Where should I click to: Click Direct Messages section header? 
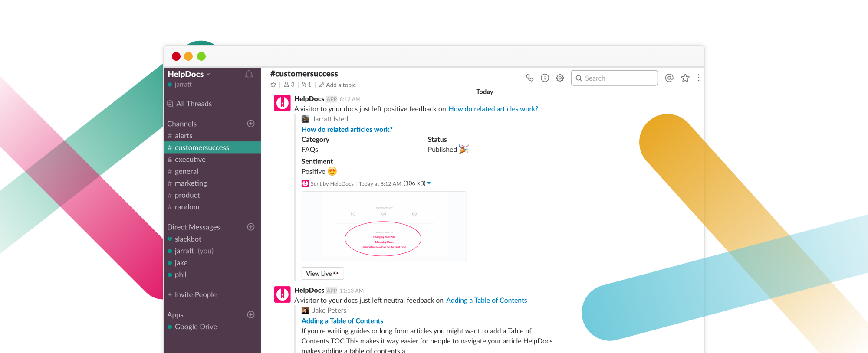[x=194, y=227]
